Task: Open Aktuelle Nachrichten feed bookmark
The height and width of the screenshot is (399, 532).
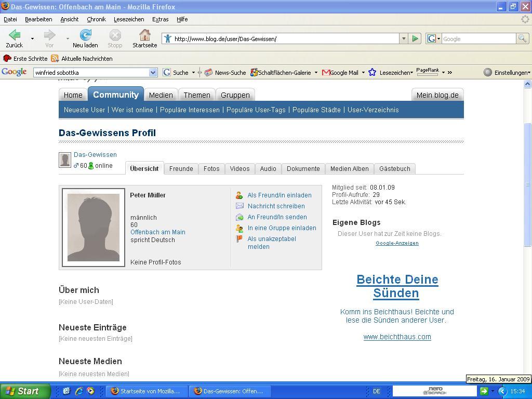Action: pyautogui.click(x=82, y=59)
